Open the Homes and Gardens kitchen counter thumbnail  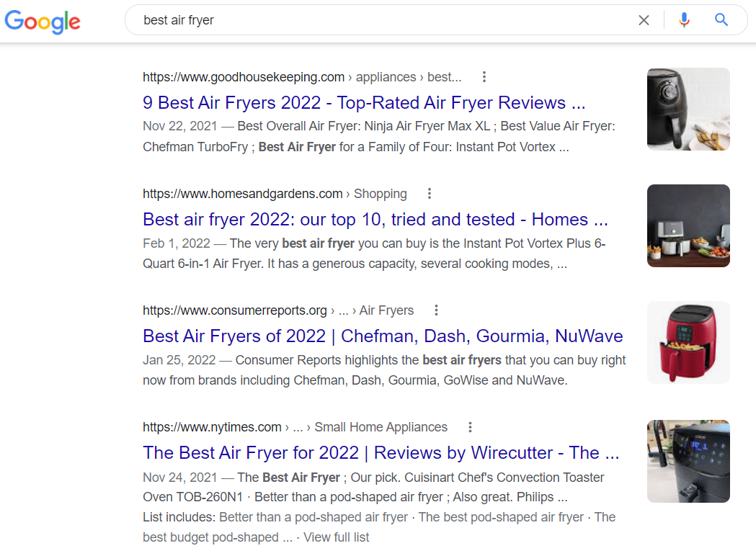click(688, 225)
